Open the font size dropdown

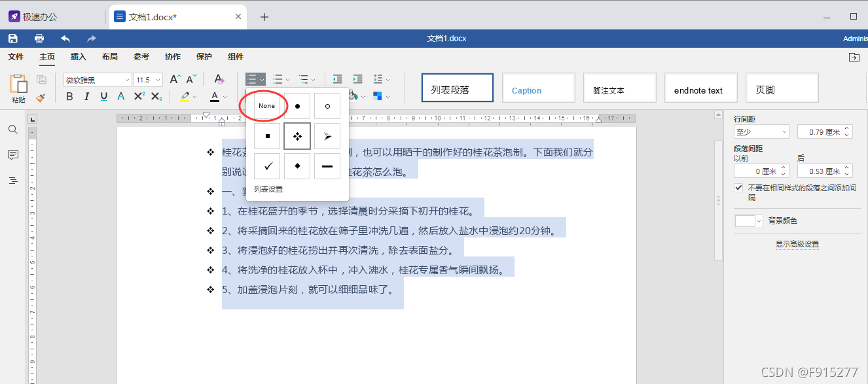(159, 80)
